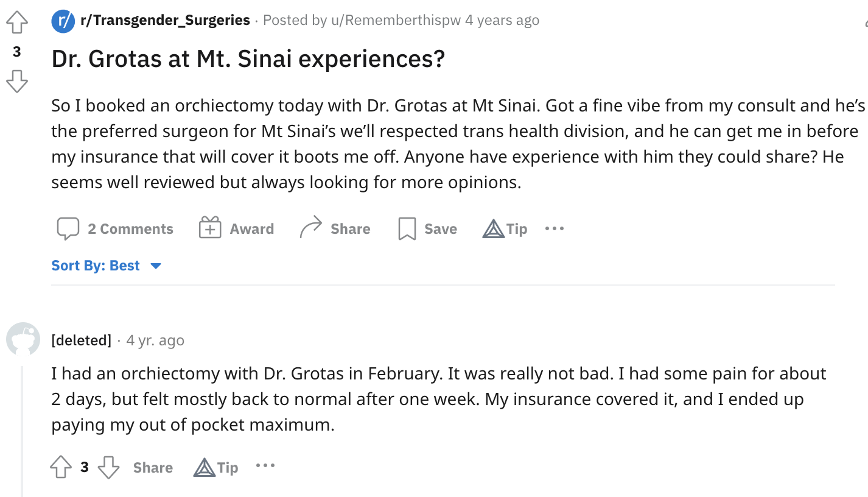Open the comment's three-dot options menu
Viewport: 868px width, 497px height.
(265, 467)
